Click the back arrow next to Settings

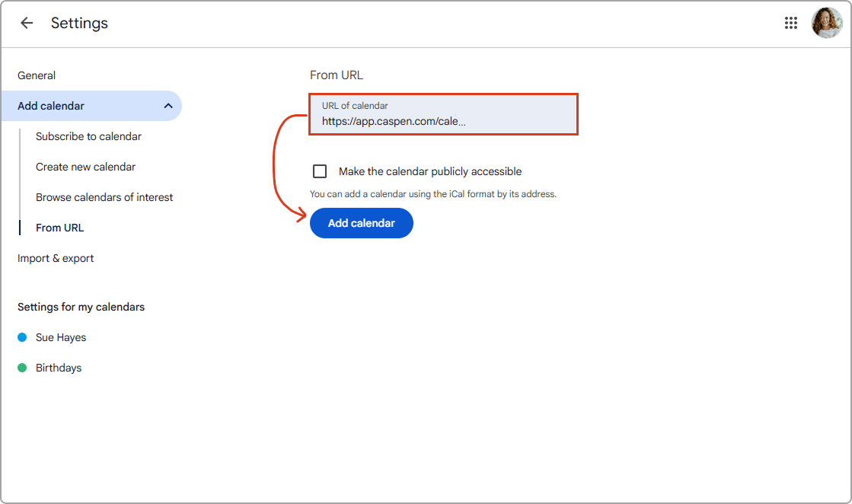point(27,23)
